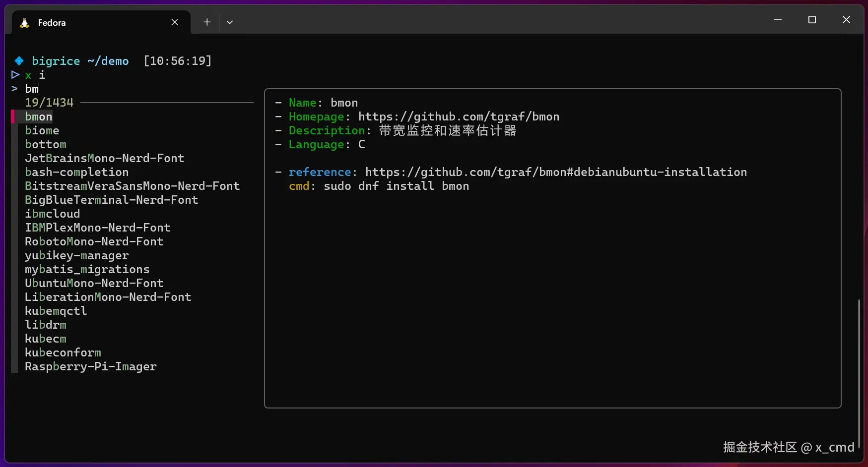Select JetBrainsMono-Nerd-Font entry
Screen dimensions: 868x467
pos(105,159)
